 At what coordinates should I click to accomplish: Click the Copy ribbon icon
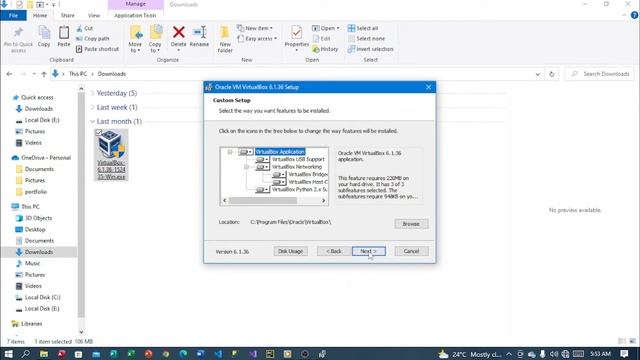point(44,33)
